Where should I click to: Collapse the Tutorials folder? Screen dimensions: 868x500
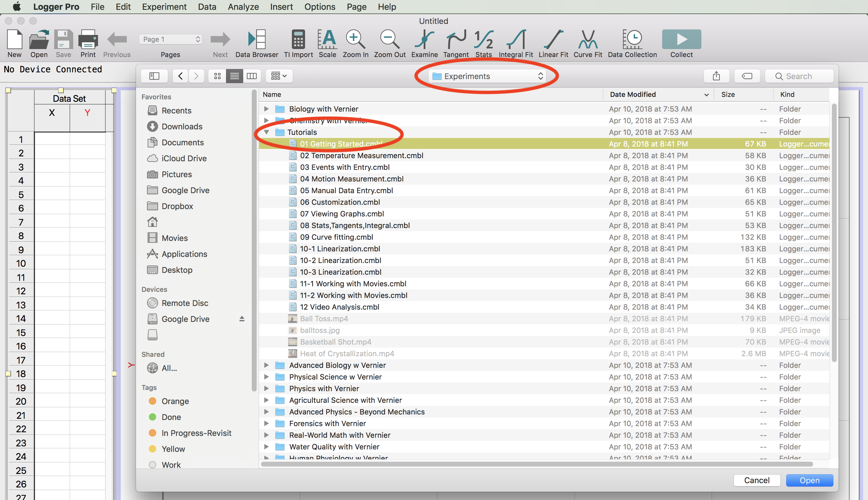coord(266,132)
